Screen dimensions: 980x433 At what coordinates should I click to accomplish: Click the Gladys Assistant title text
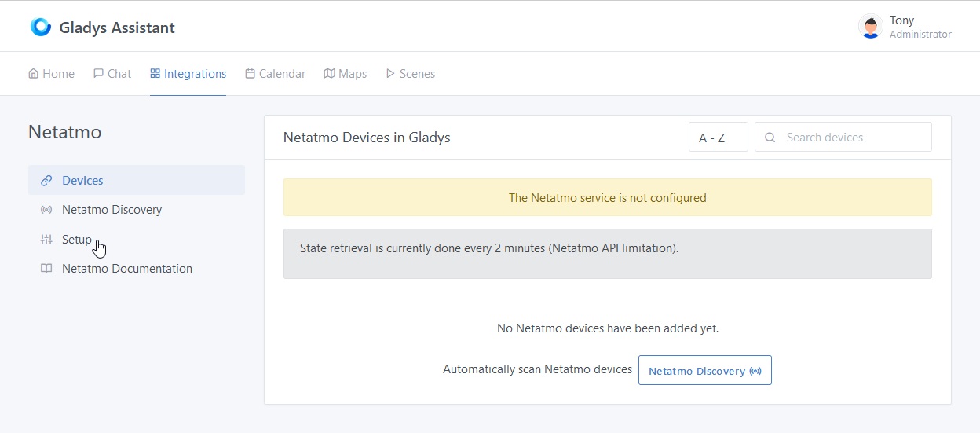(x=117, y=28)
